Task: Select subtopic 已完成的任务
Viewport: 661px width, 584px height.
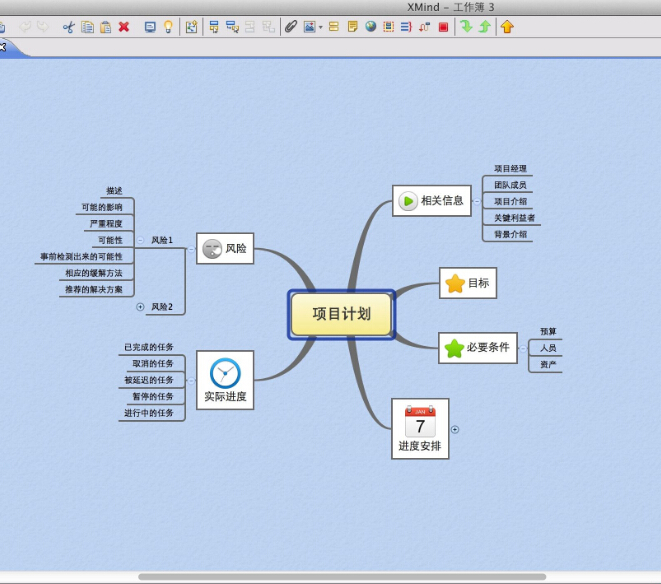Action: point(148,347)
